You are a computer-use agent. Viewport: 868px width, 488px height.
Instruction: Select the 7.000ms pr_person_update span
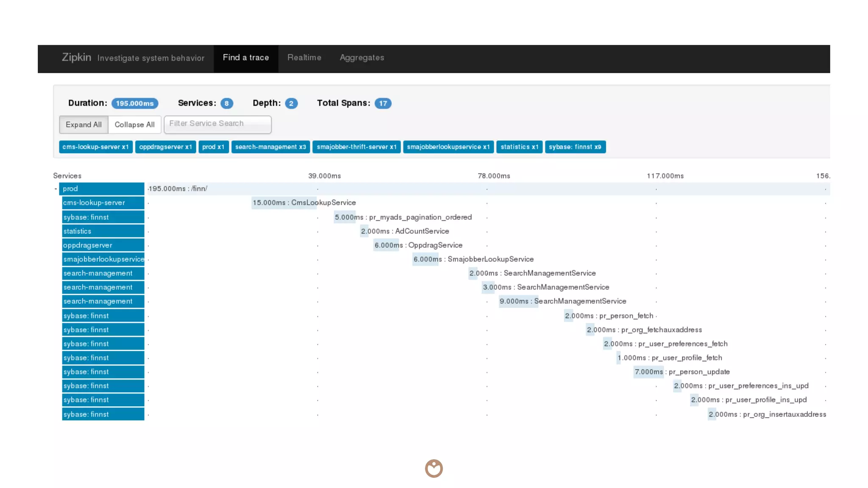pos(648,372)
